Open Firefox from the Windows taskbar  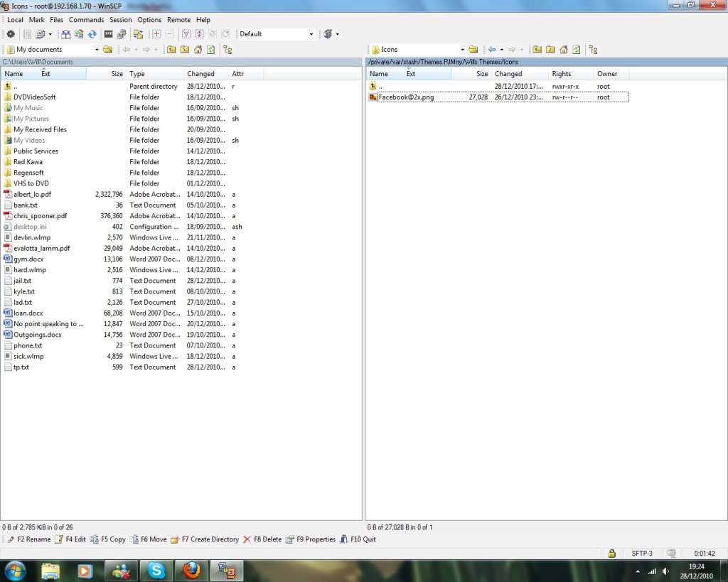click(191, 571)
